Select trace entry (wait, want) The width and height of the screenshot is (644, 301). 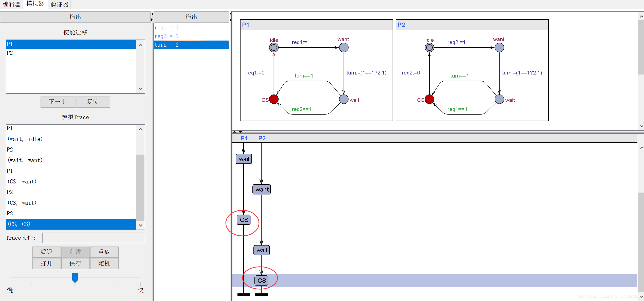point(71,160)
